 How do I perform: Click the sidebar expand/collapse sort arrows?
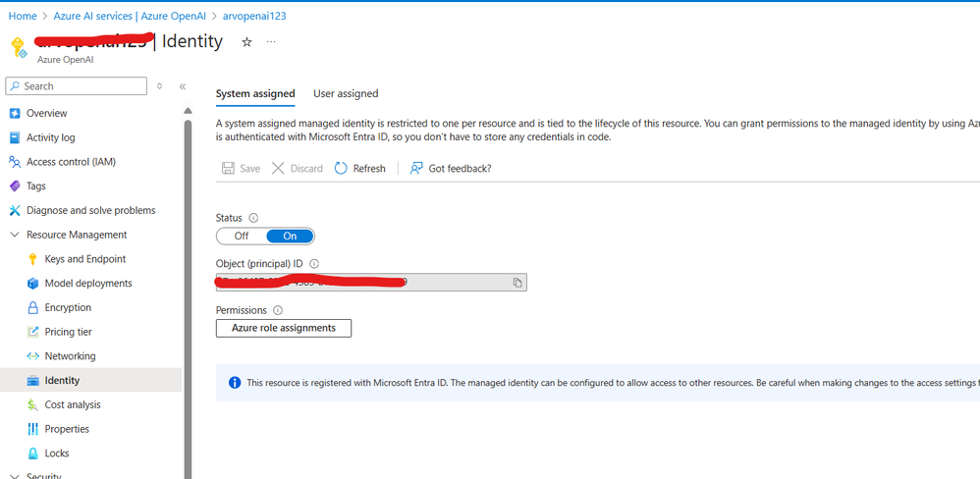coord(159,86)
